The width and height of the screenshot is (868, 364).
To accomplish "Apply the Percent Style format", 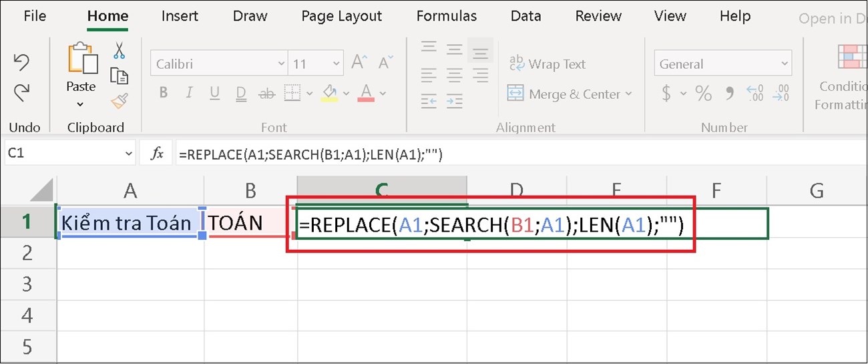I will tap(704, 93).
